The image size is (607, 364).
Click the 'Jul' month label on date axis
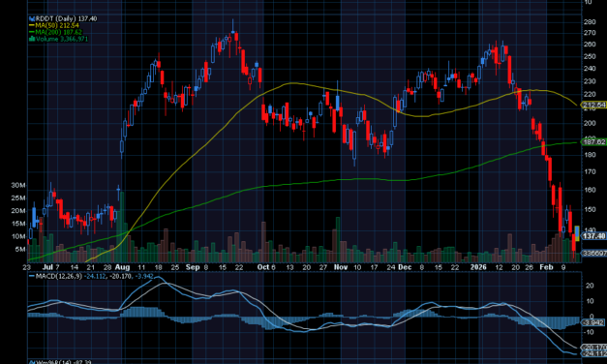pyautogui.click(x=47, y=267)
